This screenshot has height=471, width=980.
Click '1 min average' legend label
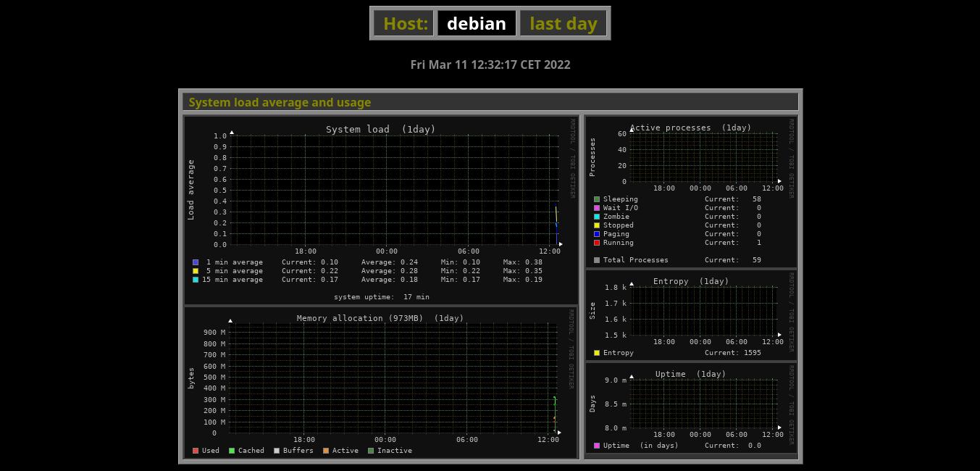(235, 262)
